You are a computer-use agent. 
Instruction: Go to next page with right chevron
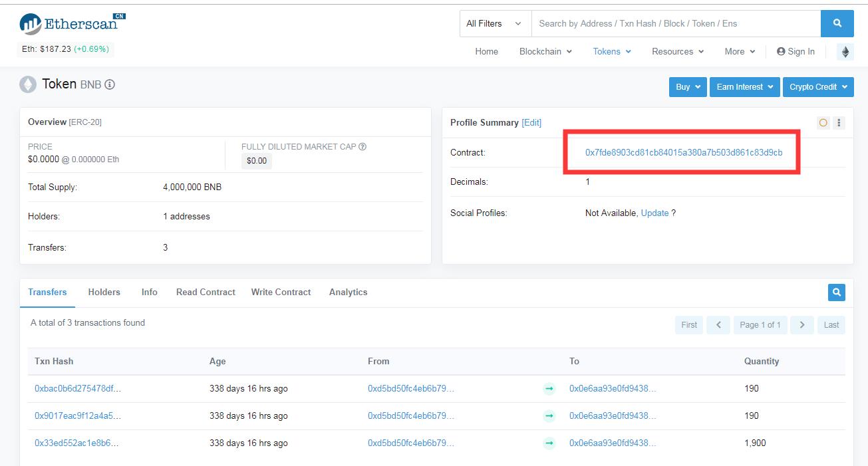802,324
